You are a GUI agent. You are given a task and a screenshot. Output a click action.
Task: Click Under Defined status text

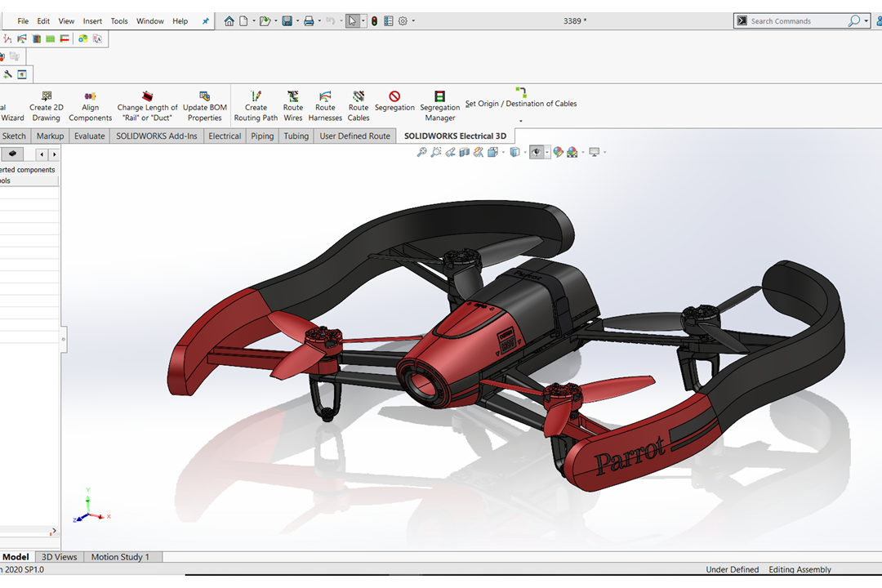pos(732,569)
